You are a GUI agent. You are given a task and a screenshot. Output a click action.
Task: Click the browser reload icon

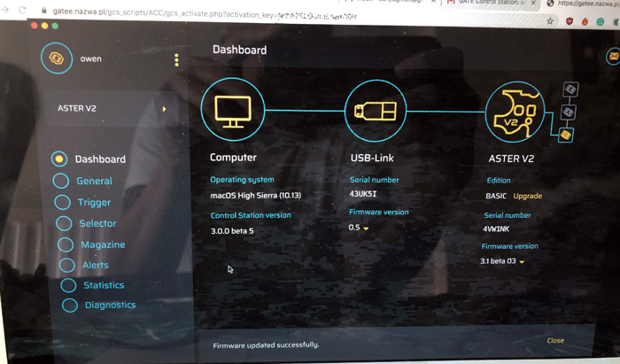pyautogui.click(x=22, y=10)
